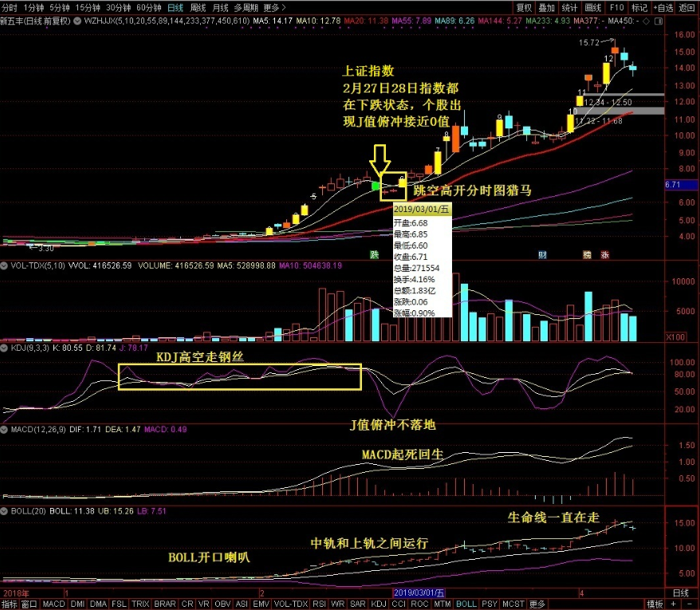Screen dimensions: 700x610
Task: Switch indicator to RSI
Action: (319, 604)
